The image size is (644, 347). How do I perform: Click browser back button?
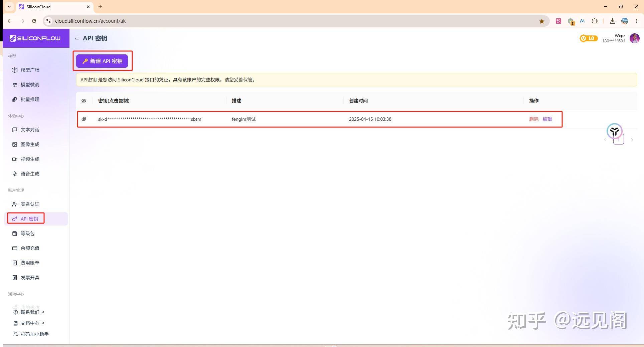pyautogui.click(x=10, y=21)
